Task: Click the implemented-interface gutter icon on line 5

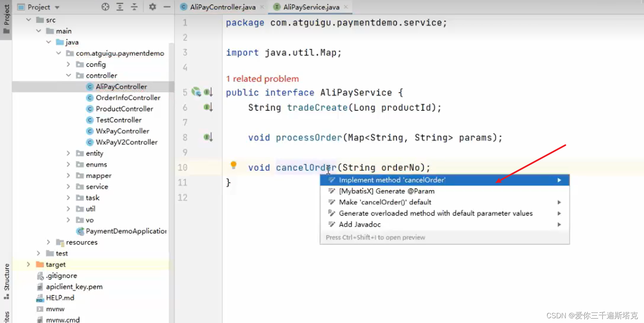Action: (x=208, y=93)
